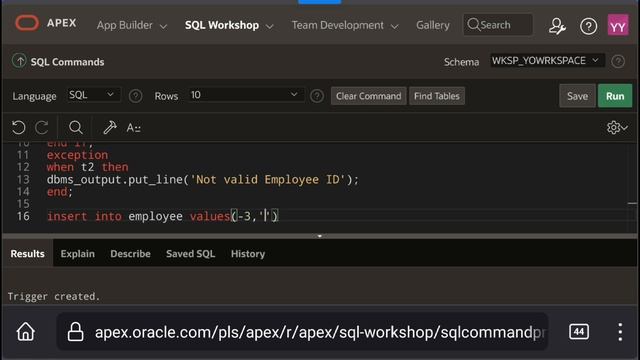Switch to the Results tab

coord(27,253)
